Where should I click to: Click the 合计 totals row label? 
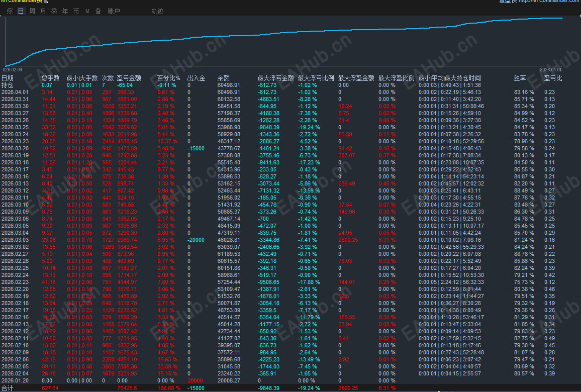8,388
